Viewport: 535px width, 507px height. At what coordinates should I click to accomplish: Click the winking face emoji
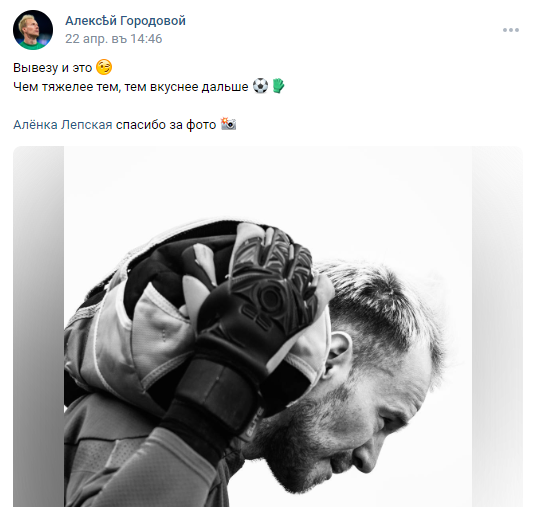tap(104, 67)
